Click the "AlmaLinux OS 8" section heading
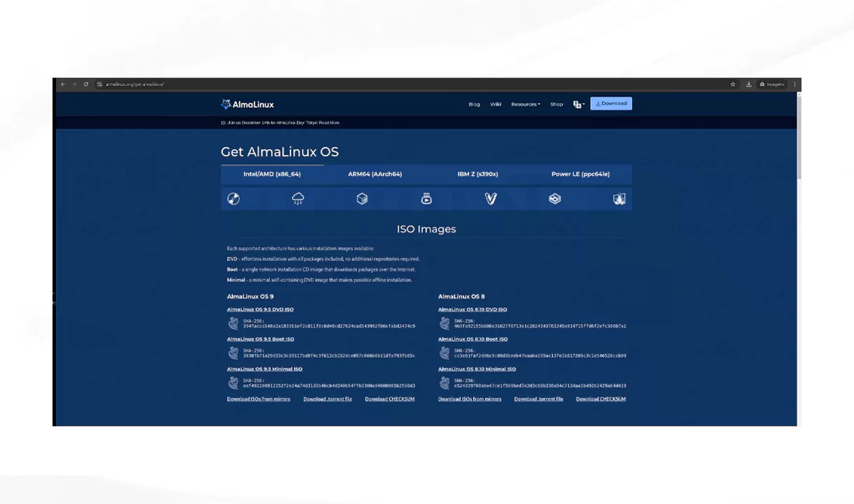854x504 pixels. (x=461, y=297)
